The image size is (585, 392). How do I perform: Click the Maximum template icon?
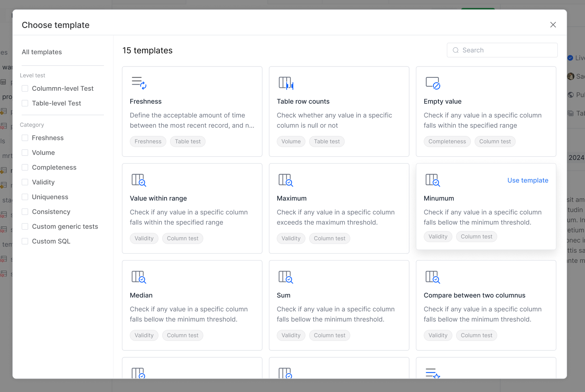pyautogui.click(x=286, y=180)
